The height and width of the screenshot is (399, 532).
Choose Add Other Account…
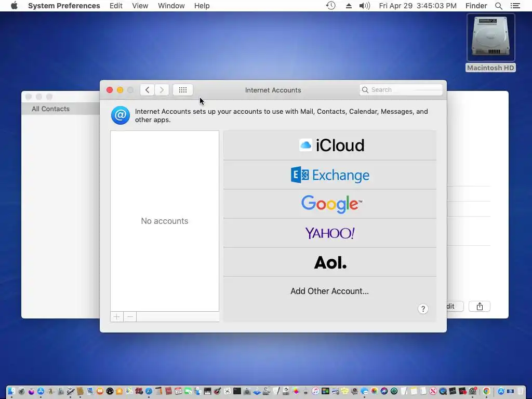click(x=329, y=291)
